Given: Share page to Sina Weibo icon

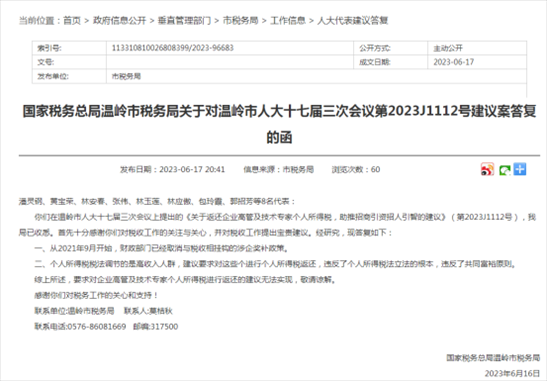Looking at the screenshot, I should click(x=487, y=170).
